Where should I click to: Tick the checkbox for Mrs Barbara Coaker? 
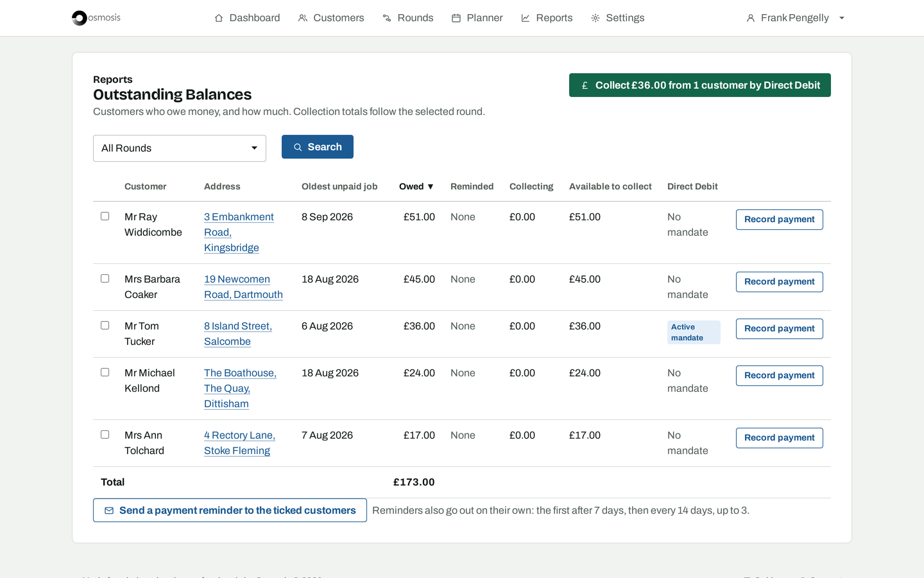tap(105, 279)
